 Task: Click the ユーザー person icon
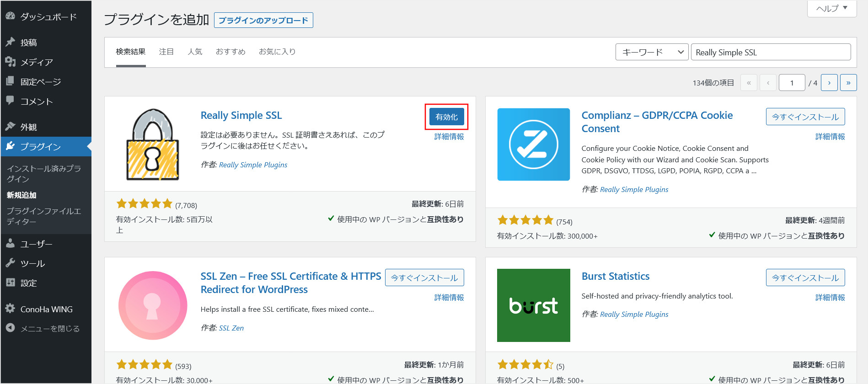(x=11, y=244)
